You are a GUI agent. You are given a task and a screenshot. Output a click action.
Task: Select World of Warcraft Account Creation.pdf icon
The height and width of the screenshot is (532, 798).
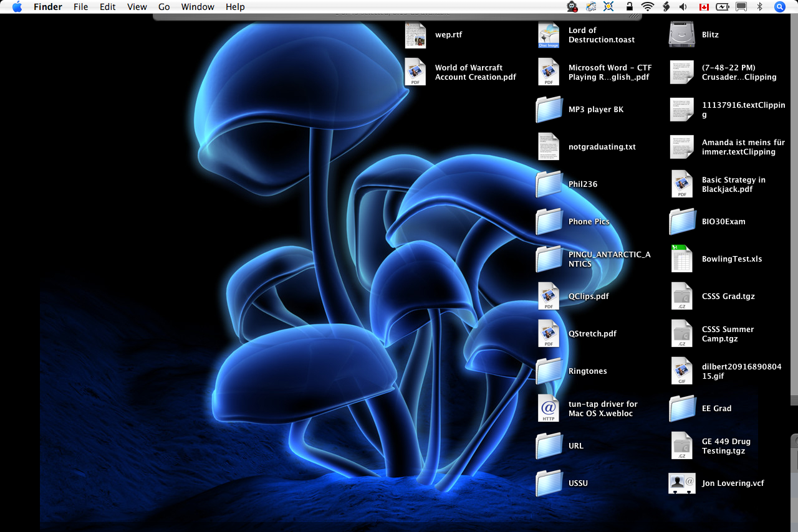(415, 72)
